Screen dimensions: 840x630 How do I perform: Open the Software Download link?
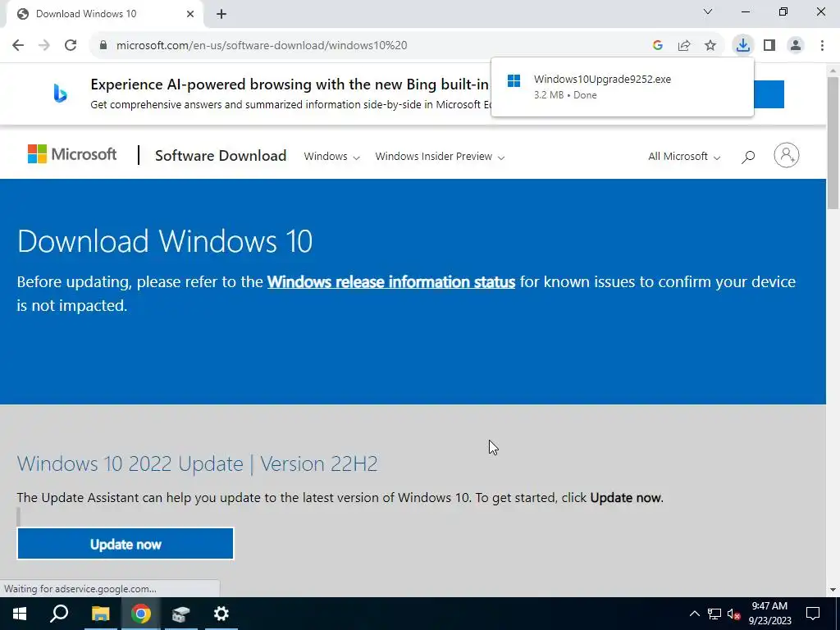click(220, 156)
